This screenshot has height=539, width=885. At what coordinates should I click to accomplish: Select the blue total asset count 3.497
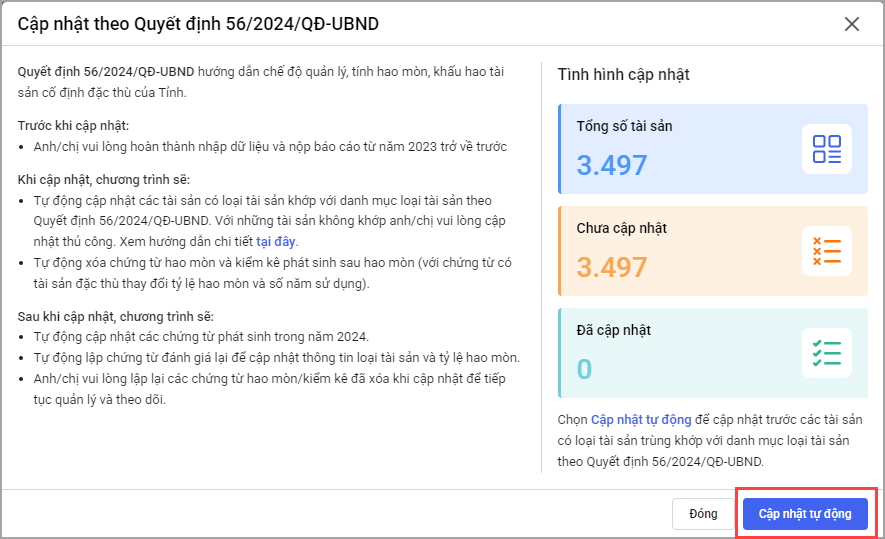tap(611, 165)
